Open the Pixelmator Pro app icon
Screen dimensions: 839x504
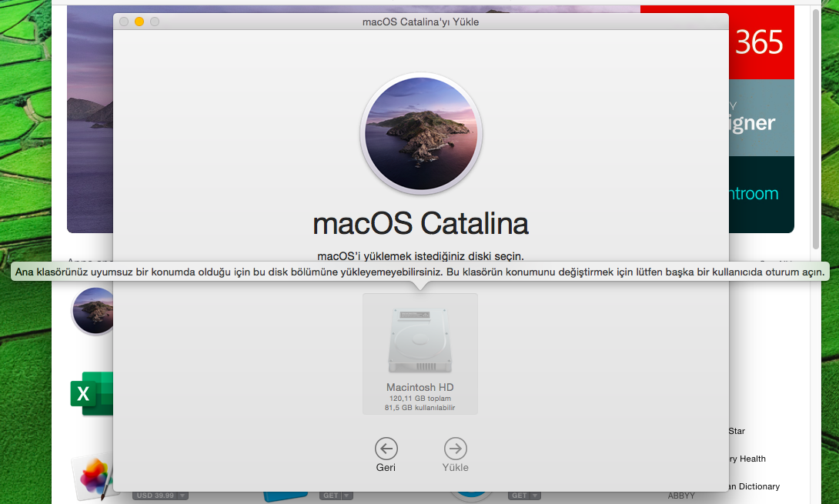(x=92, y=477)
